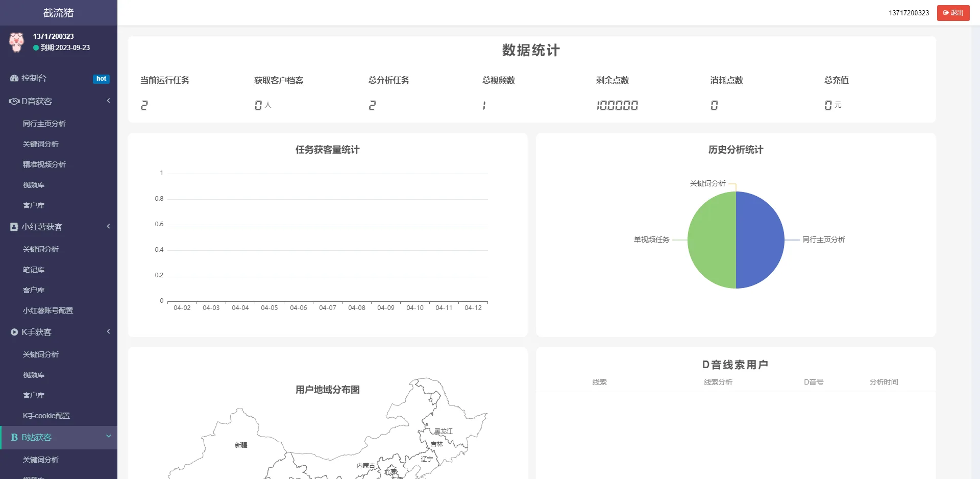Select the 控制台 dashboard icon
Viewport: 980px width, 479px height.
(13, 78)
